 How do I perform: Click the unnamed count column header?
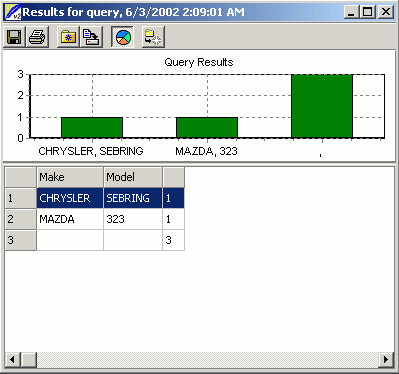[x=173, y=177]
